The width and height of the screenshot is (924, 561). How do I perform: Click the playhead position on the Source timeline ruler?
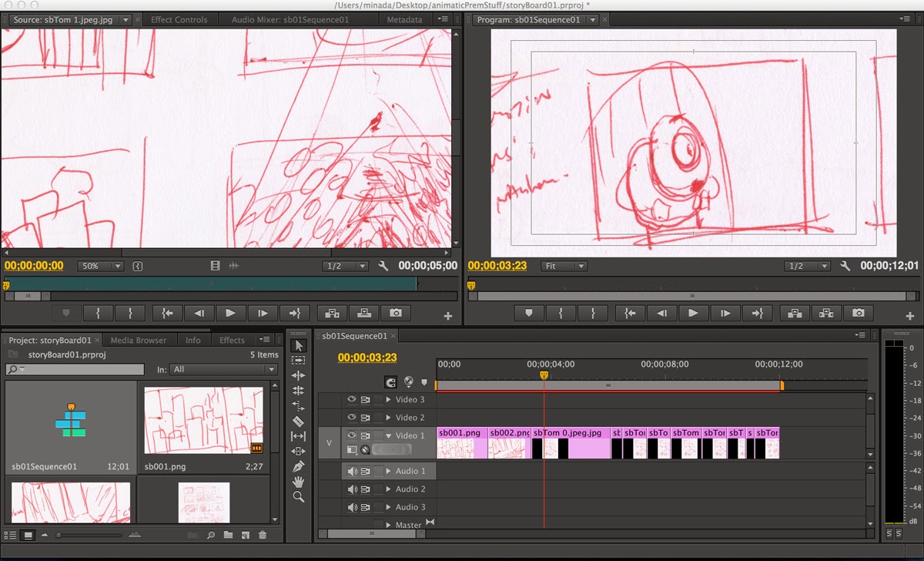(x=8, y=284)
